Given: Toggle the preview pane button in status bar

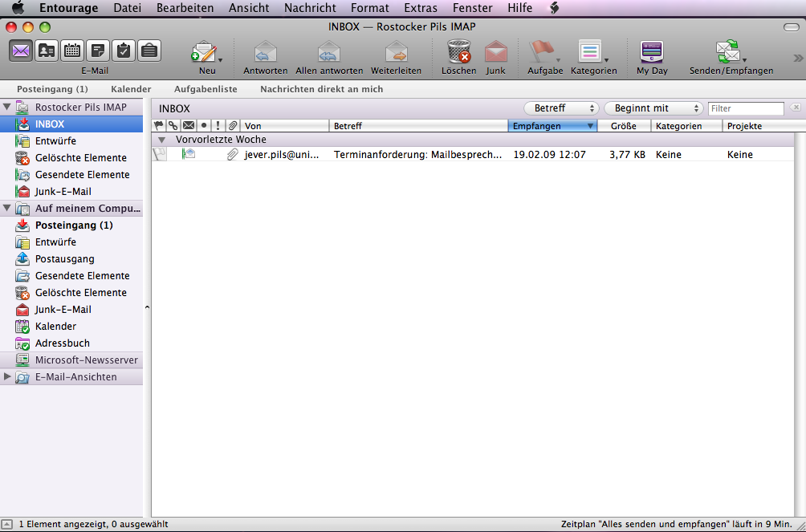Looking at the screenshot, I should coord(7,524).
